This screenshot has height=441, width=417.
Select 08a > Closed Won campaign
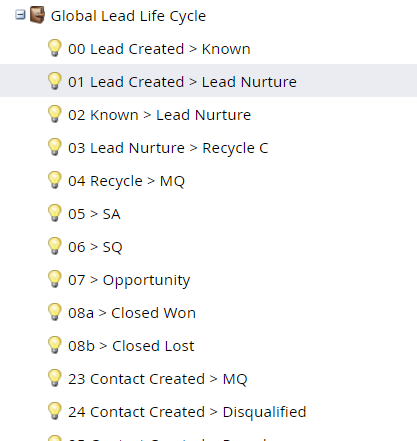point(132,313)
